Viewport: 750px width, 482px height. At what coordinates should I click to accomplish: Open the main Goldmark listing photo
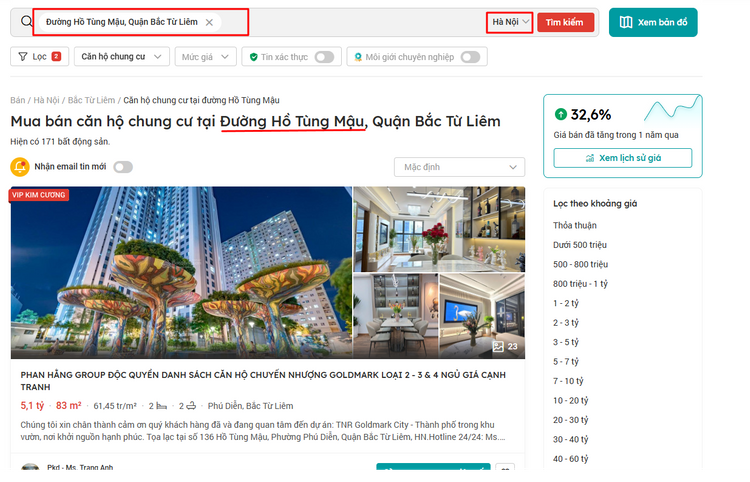coord(181,272)
